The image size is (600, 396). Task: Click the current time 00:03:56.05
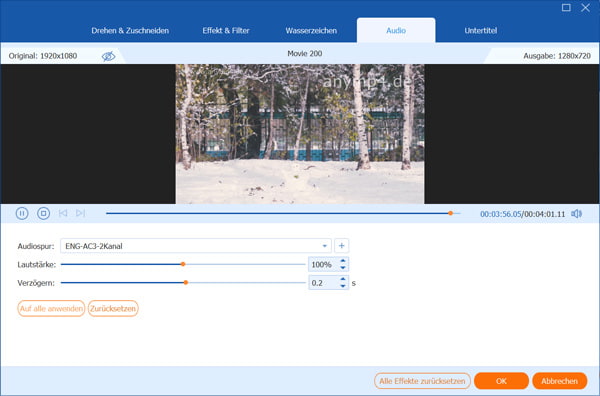501,214
